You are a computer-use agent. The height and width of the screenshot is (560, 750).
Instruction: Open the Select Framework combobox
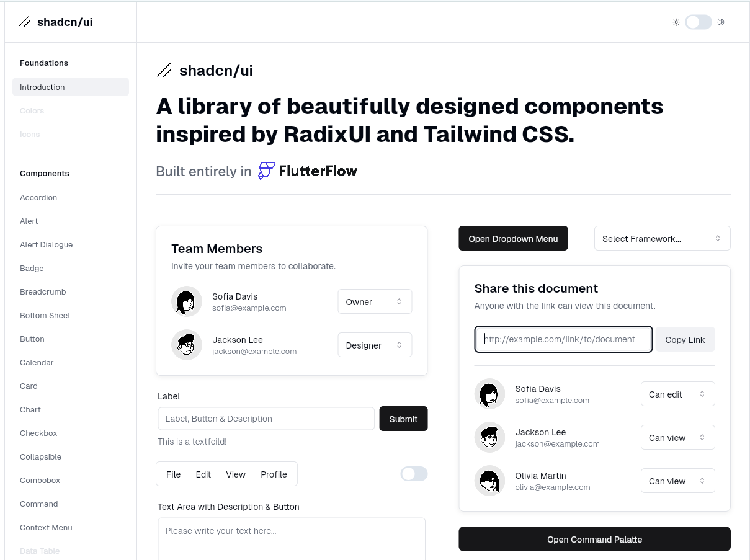coord(663,238)
